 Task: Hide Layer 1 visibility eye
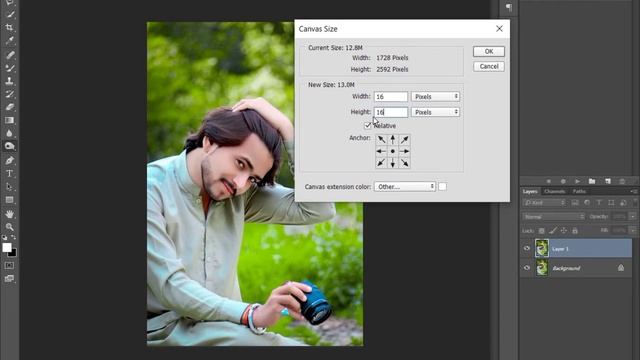tap(527, 249)
